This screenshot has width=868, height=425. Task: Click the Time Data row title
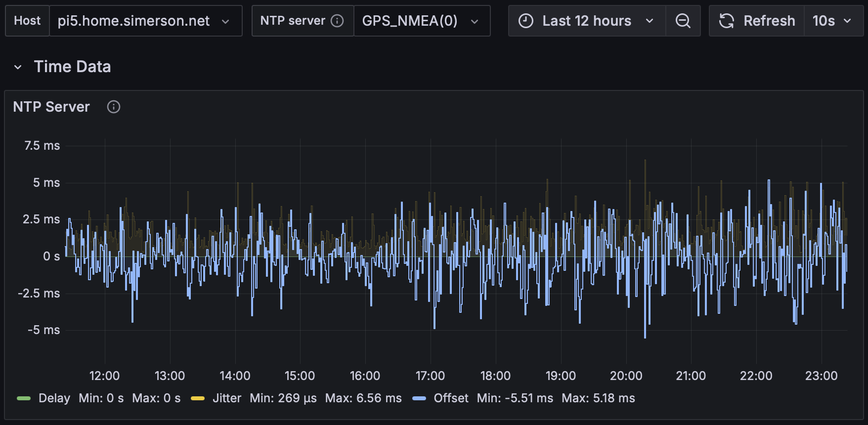click(73, 67)
